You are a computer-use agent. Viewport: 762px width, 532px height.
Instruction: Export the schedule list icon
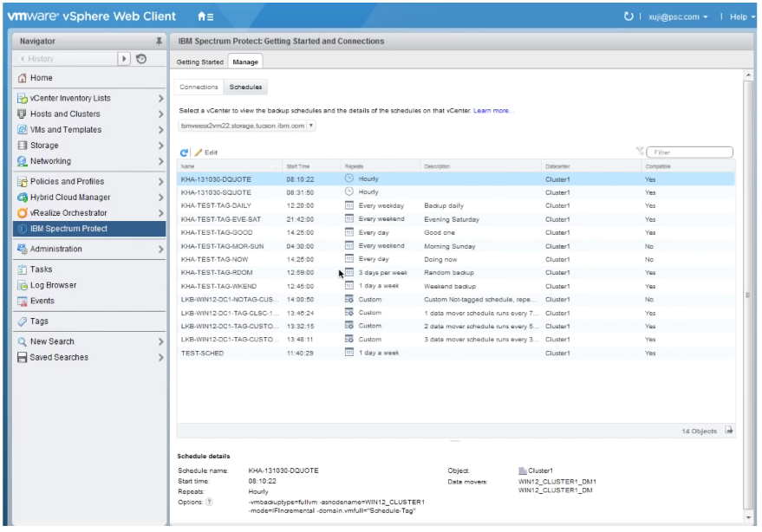pyautogui.click(x=729, y=430)
